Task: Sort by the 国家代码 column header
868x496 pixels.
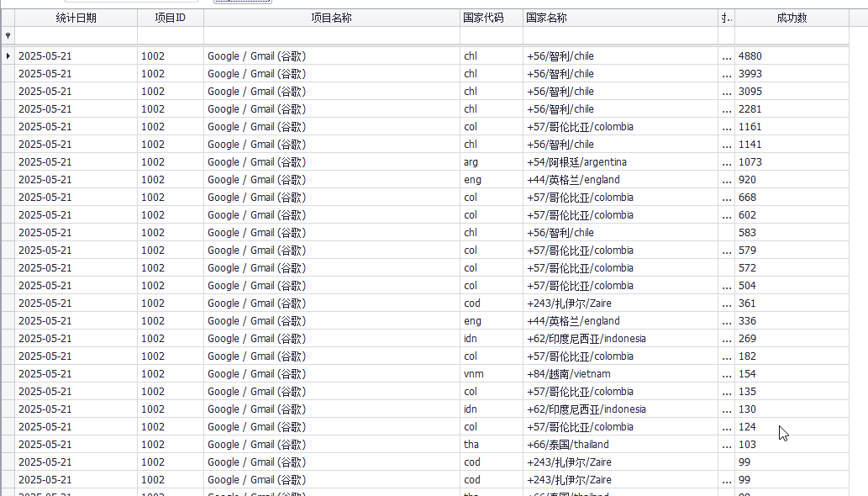Action: coord(492,18)
